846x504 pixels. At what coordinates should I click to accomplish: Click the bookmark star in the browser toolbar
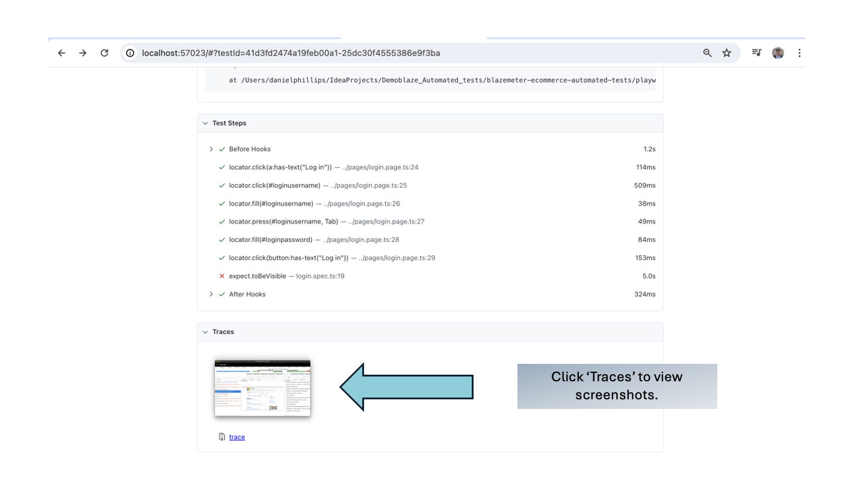point(727,53)
